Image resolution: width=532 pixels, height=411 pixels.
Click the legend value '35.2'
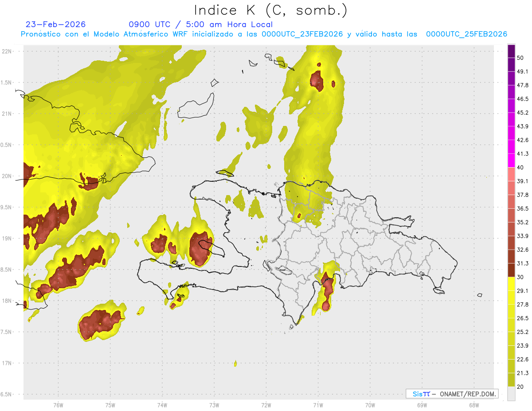(x=523, y=222)
